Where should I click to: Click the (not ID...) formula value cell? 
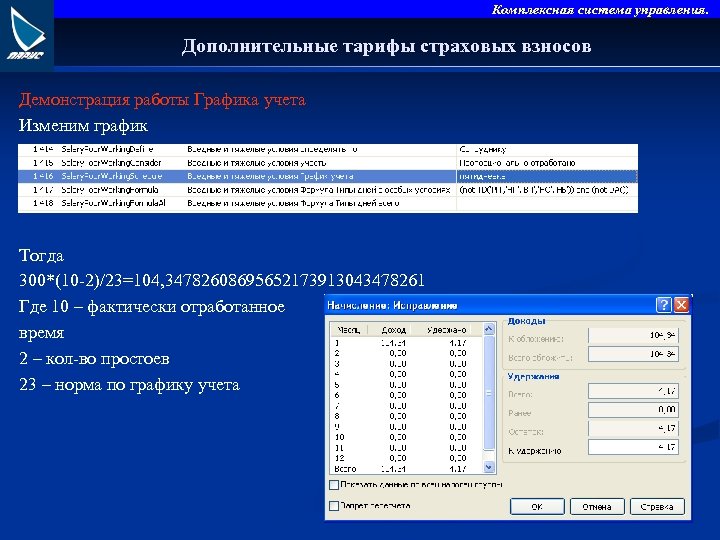tap(547, 190)
